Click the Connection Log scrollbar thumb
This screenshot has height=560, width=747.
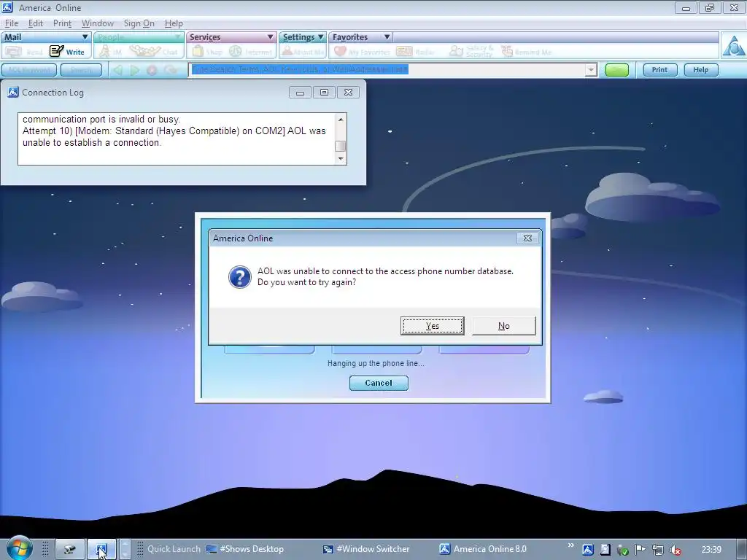click(x=340, y=146)
